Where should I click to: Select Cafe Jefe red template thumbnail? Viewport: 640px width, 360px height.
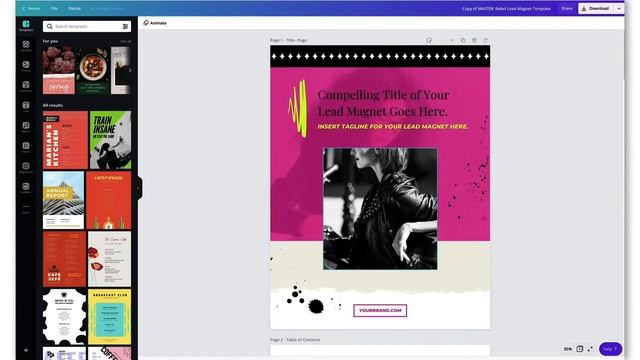click(x=64, y=259)
